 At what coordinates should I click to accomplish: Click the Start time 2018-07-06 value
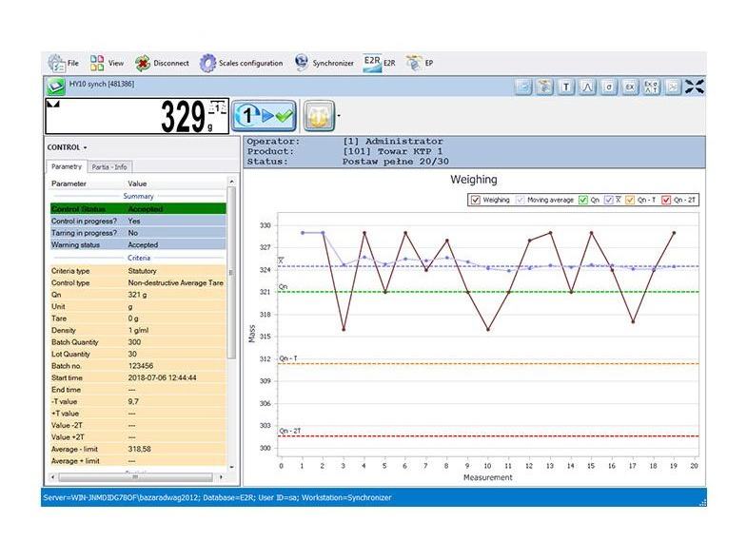pyautogui.click(x=162, y=377)
